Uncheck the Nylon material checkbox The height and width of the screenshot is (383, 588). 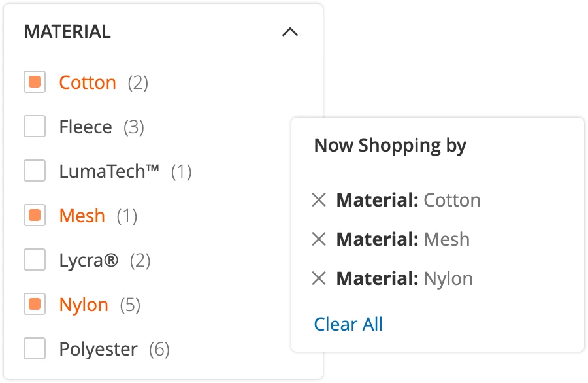pyautogui.click(x=35, y=305)
